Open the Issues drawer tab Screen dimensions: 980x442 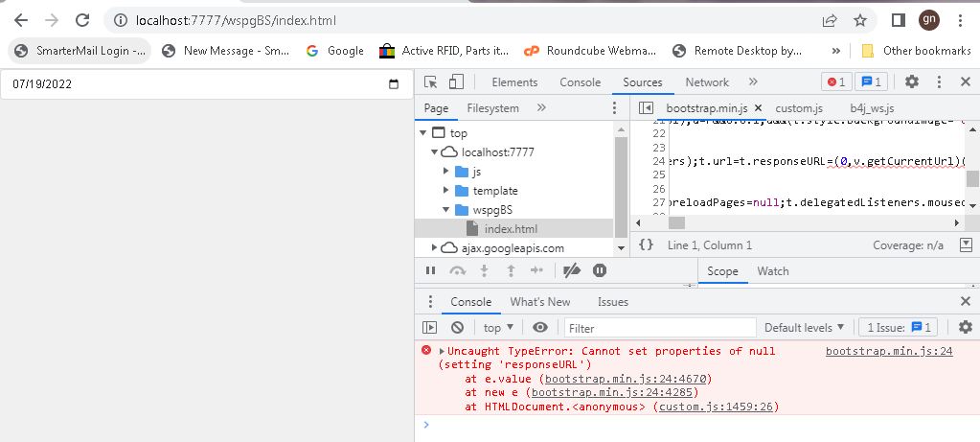[x=612, y=302]
